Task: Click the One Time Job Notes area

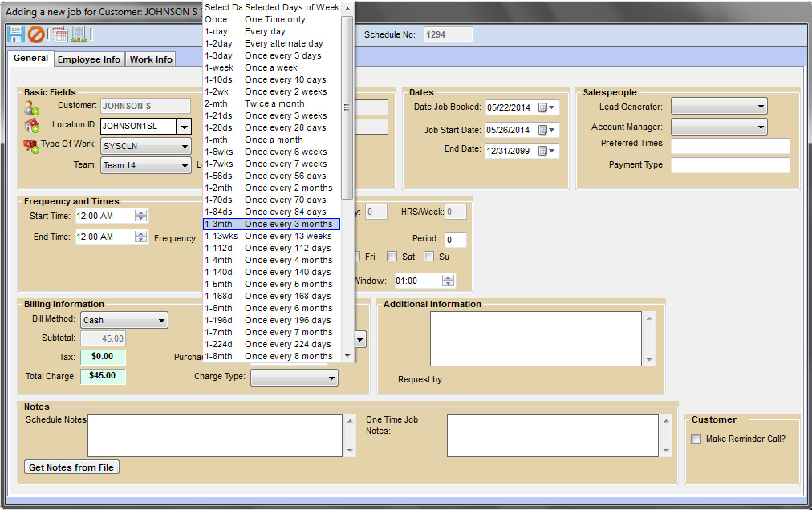Action: 553,435
